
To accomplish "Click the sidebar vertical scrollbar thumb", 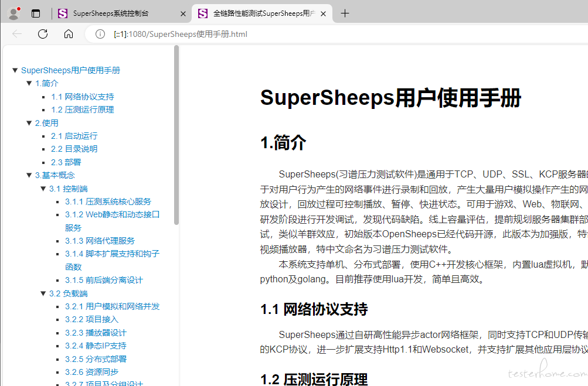I will (x=176, y=135).
